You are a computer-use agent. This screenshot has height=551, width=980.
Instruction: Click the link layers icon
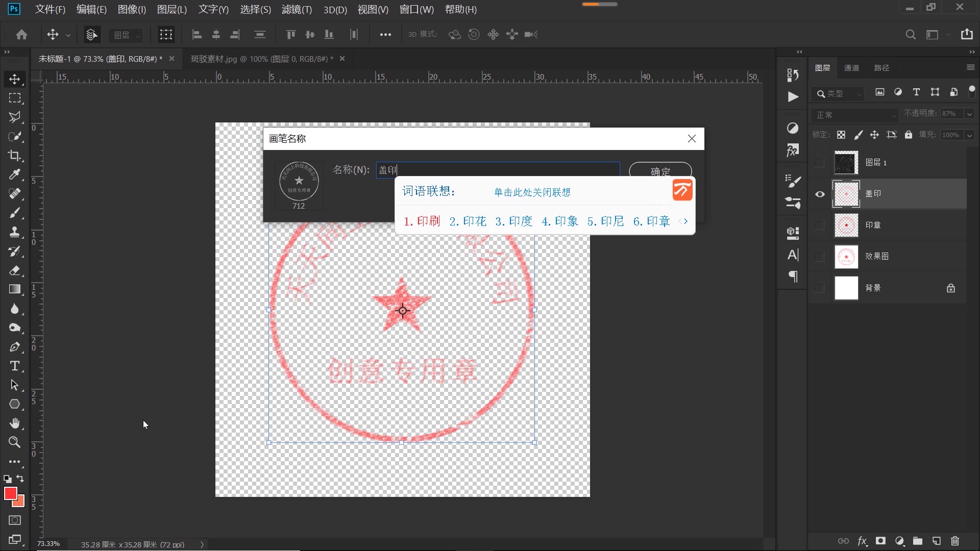844,541
